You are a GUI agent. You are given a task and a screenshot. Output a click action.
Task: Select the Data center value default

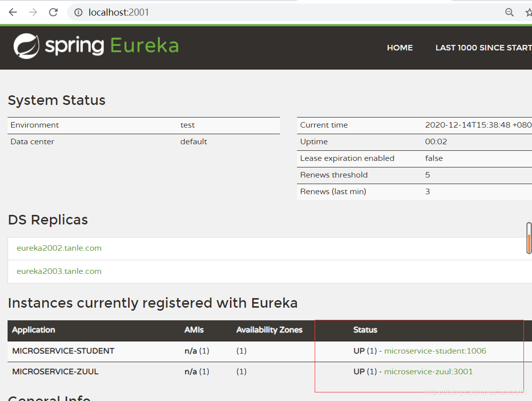tap(194, 141)
